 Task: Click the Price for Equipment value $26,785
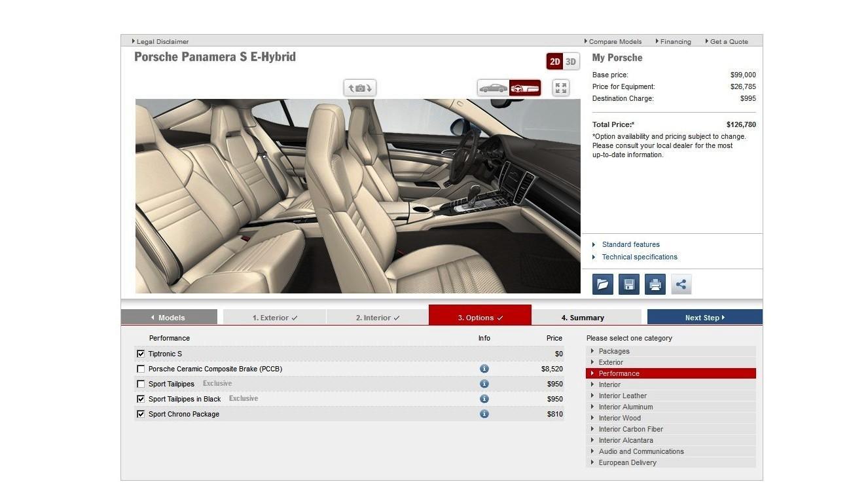(x=743, y=86)
